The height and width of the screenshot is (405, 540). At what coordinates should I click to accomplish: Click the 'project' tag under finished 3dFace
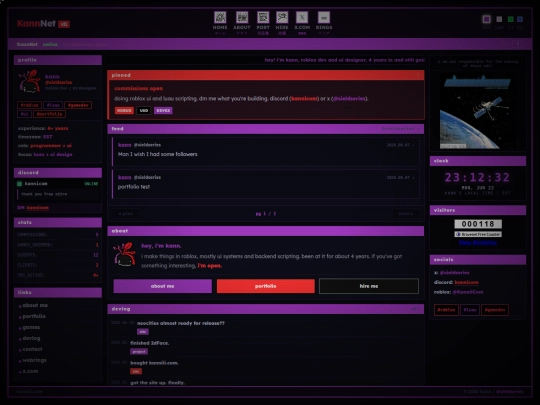point(139,352)
